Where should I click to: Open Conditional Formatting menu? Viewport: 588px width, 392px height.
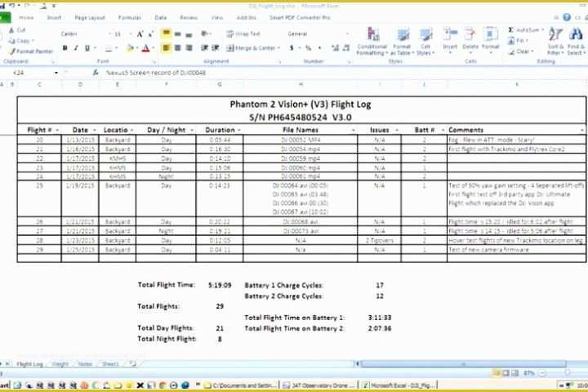pyautogui.click(x=372, y=42)
